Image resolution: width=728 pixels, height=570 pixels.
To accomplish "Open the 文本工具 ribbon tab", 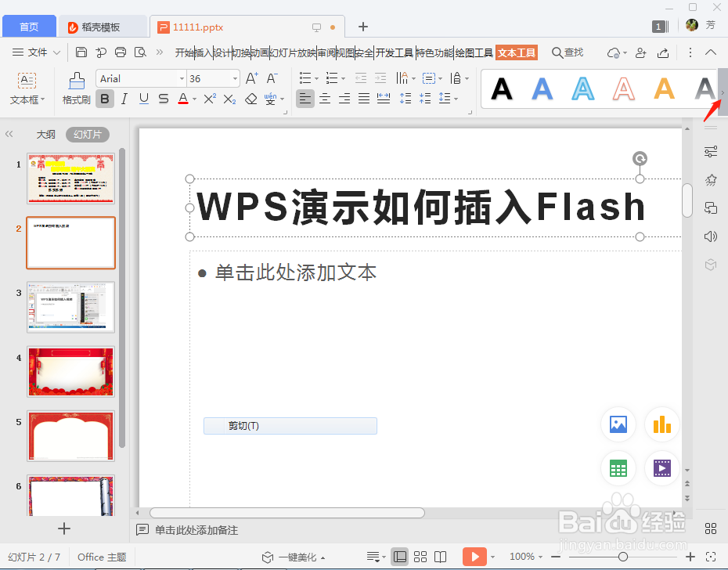I will click(x=517, y=52).
